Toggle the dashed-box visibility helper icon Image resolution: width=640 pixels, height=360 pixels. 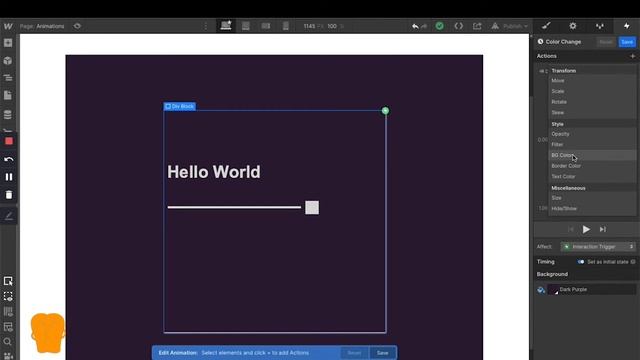8,296
